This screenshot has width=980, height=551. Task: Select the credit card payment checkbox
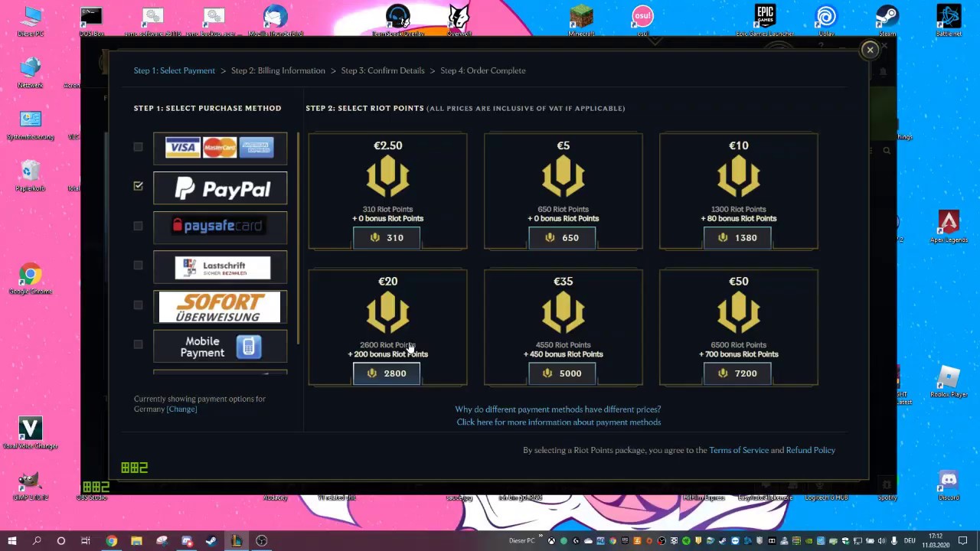(x=138, y=147)
